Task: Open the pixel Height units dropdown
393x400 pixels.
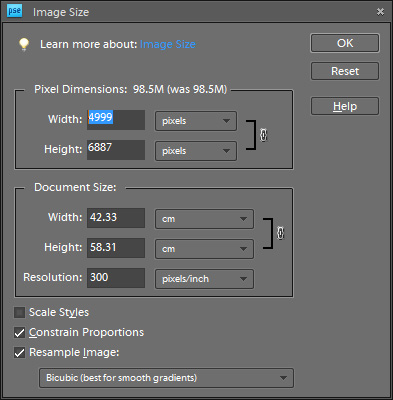Action: 196,151
